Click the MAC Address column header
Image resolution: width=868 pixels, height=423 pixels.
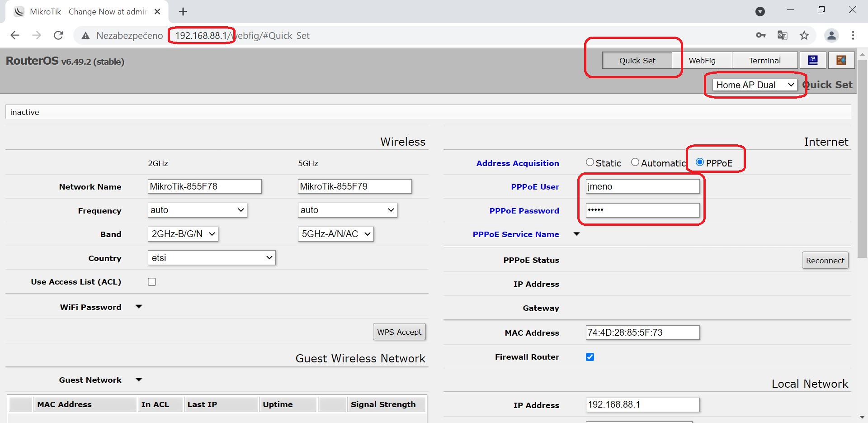coord(85,404)
